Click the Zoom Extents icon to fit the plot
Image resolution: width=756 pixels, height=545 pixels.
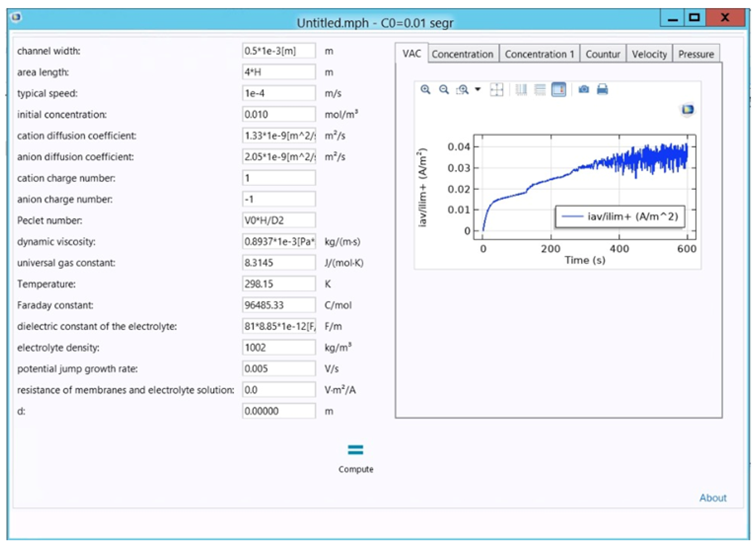(497, 90)
